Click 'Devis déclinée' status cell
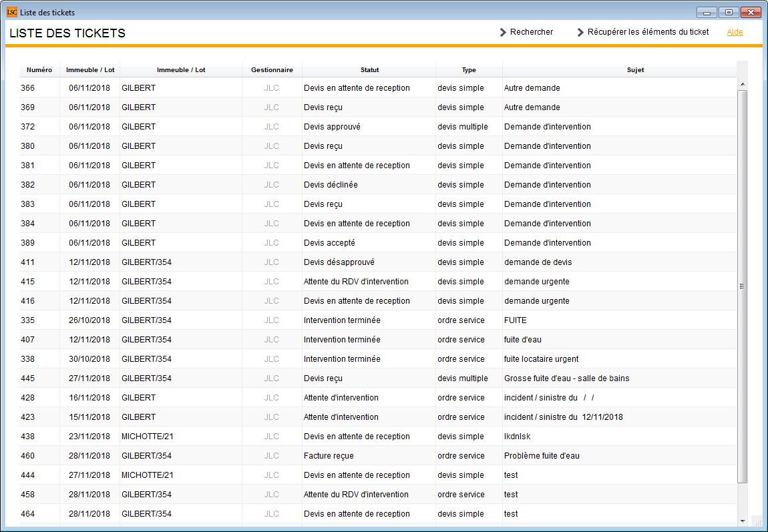 point(331,184)
